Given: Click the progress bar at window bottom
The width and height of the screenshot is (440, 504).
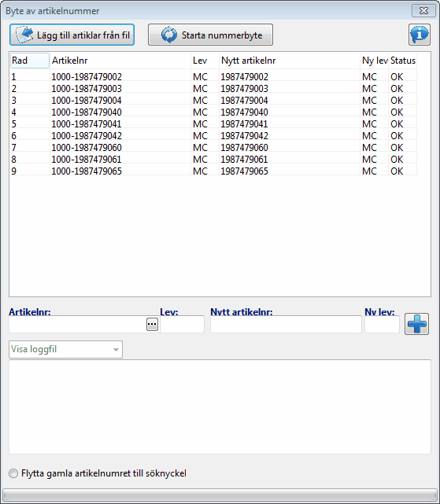Looking at the screenshot, I should point(220,495).
